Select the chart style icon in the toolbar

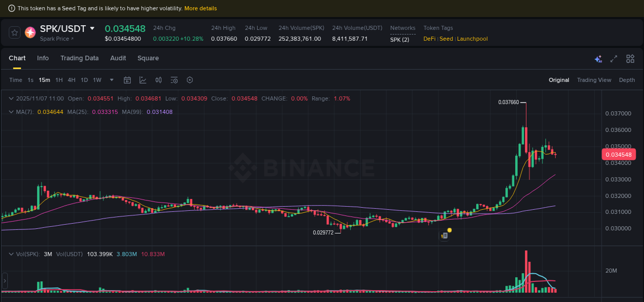coord(143,80)
